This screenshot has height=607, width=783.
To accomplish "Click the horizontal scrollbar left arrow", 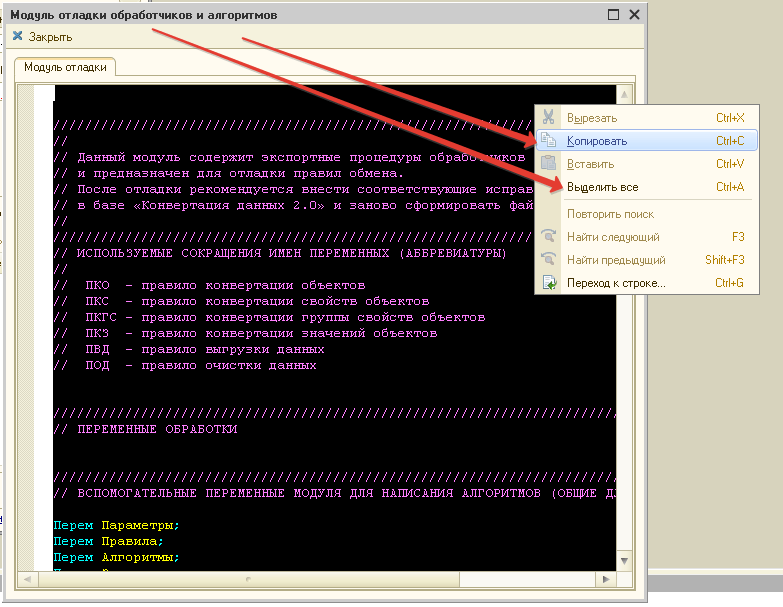I will [28, 578].
